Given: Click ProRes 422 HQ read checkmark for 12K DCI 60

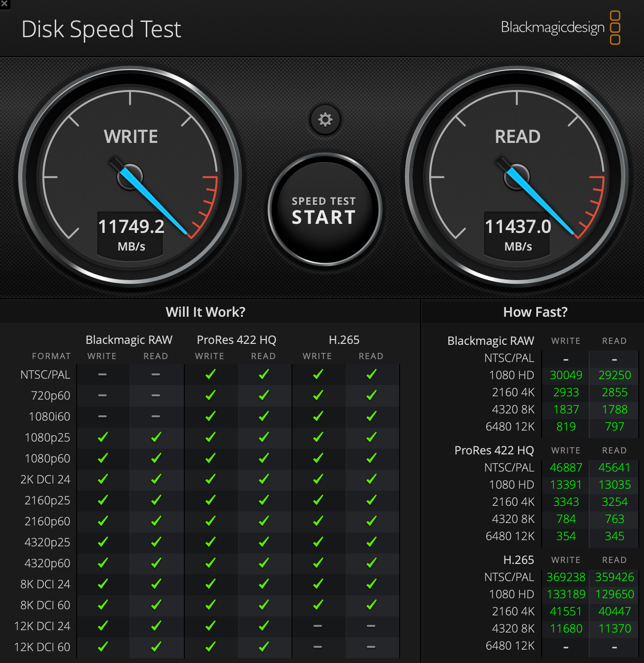Looking at the screenshot, I should tap(263, 647).
